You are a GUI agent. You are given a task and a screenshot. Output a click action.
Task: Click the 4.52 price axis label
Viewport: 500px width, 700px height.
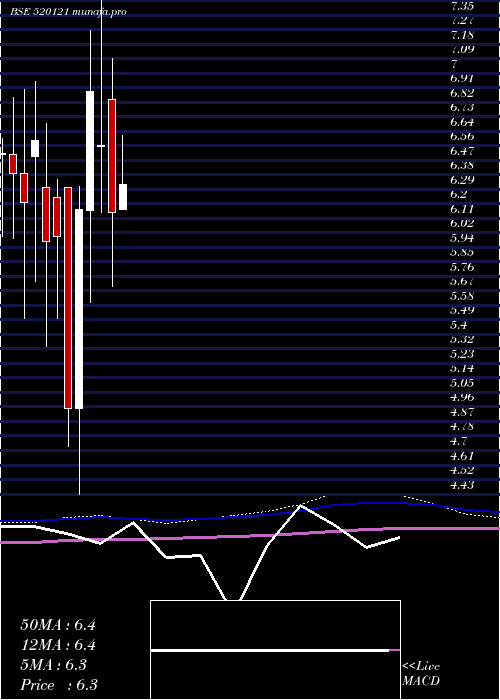click(x=462, y=470)
